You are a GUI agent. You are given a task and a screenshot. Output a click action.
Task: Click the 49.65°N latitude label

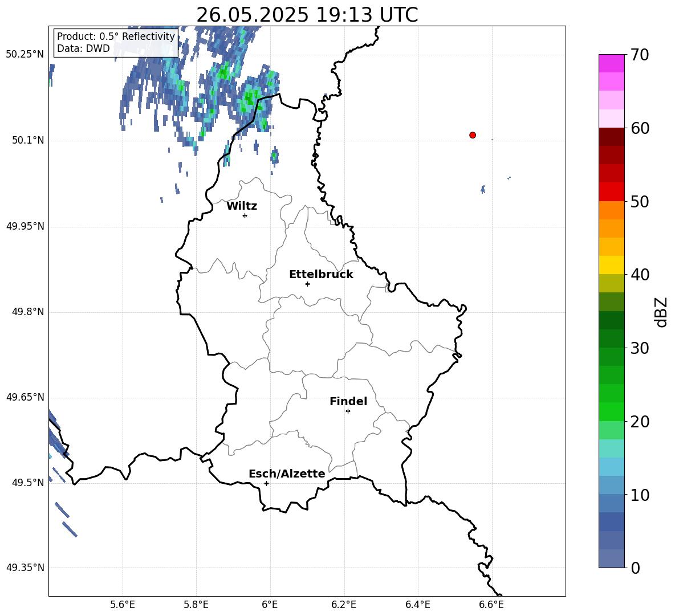point(25,397)
